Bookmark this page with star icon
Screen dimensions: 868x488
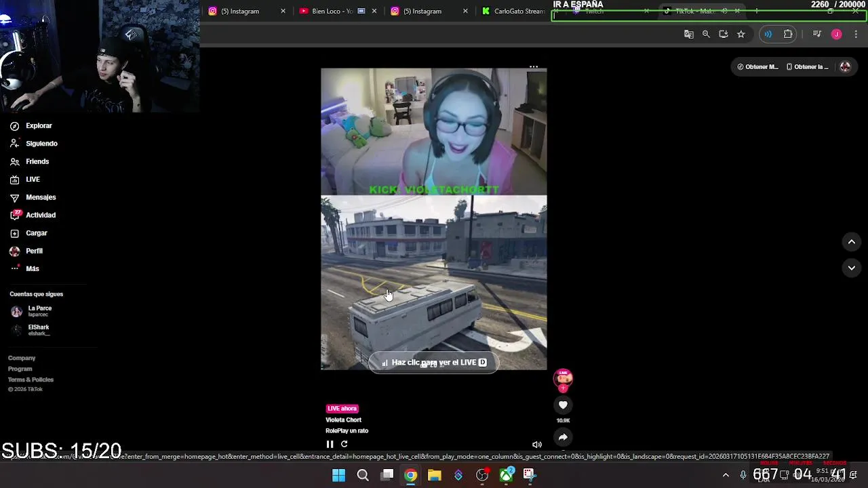pyautogui.click(x=741, y=34)
